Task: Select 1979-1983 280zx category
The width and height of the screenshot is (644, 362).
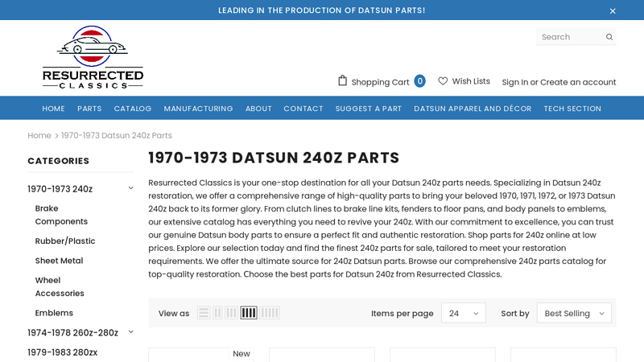Action: pyautogui.click(x=63, y=352)
